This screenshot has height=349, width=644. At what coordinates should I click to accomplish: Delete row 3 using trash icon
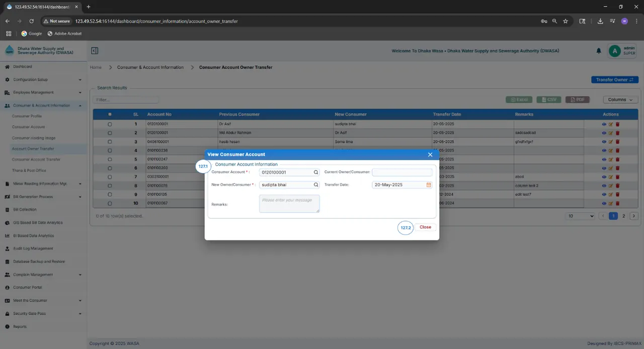tap(617, 142)
